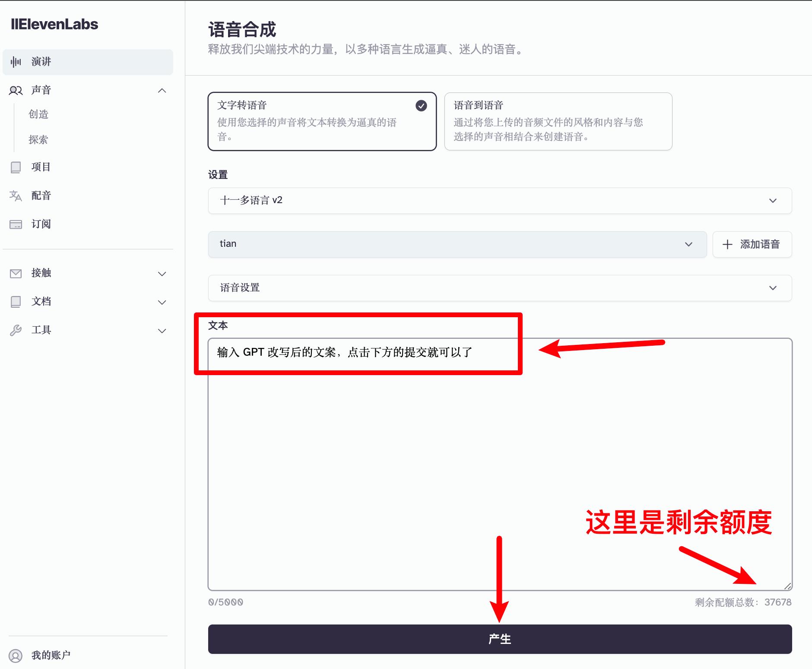812x669 pixels.
Task: Click the 接触 mail icon
Action: (16, 273)
